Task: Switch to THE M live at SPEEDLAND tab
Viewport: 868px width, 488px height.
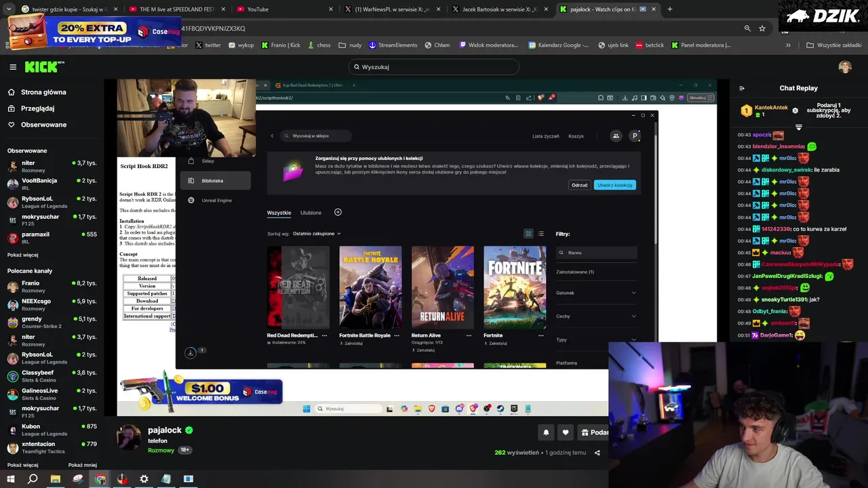Action: [176, 9]
